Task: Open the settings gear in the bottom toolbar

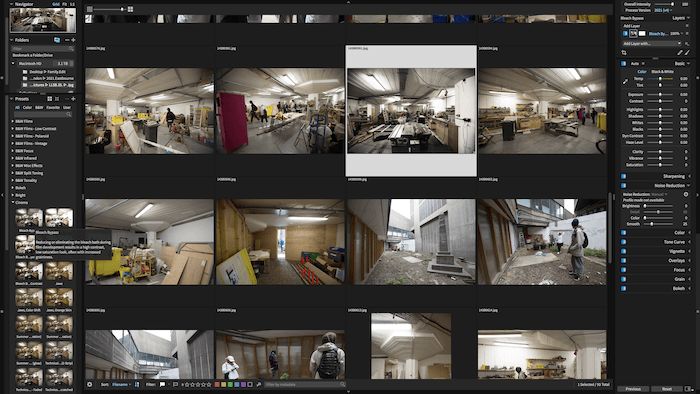Action: (x=90, y=384)
